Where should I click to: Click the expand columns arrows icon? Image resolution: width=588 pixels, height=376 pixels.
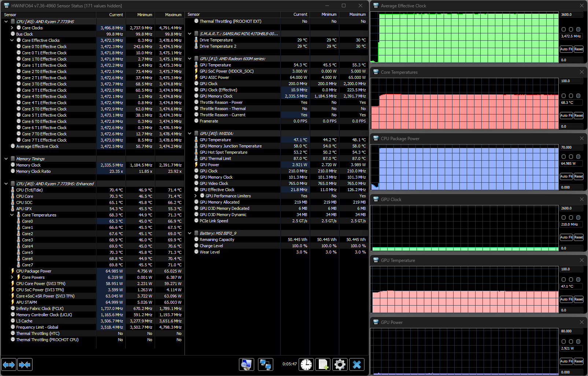[9, 365]
